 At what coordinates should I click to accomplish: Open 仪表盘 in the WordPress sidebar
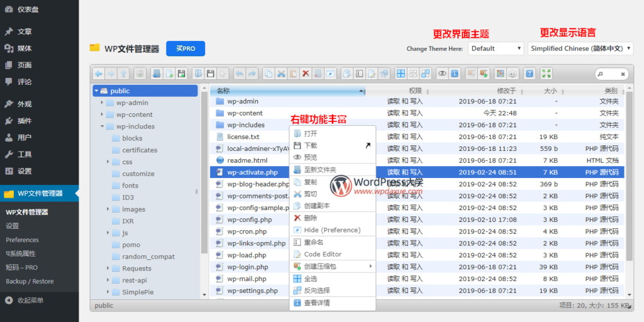pyautogui.click(x=40, y=9)
